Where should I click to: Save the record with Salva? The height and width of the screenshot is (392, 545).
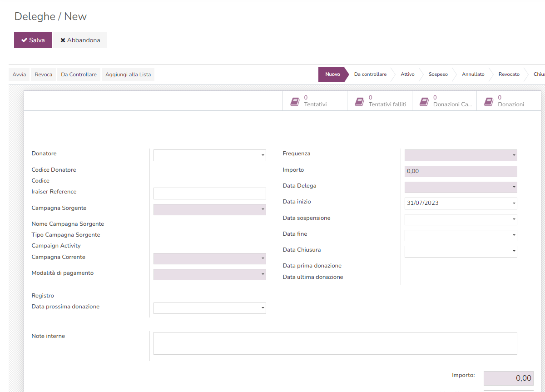point(33,40)
